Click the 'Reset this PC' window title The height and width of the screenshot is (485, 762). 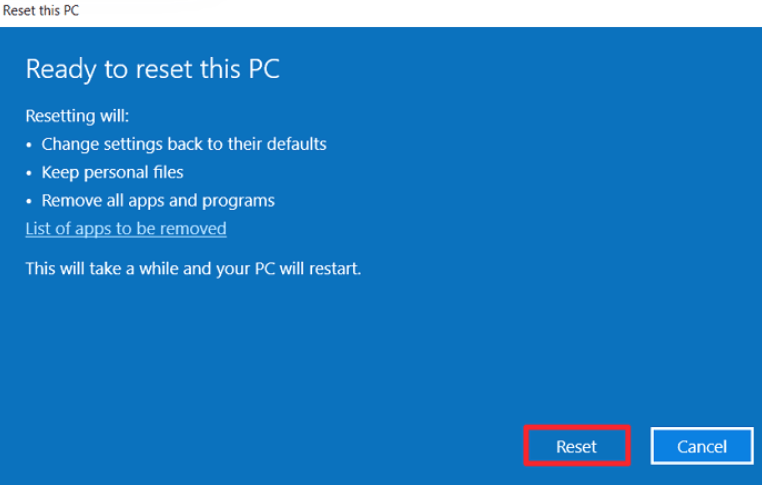coord(41,11)
